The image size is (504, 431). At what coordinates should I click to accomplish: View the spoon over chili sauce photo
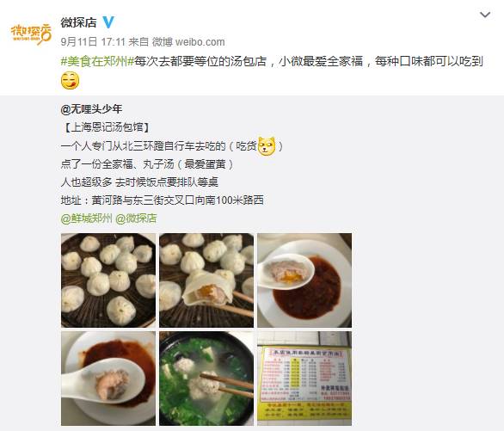pyautogui.click(x=108, y=379)
